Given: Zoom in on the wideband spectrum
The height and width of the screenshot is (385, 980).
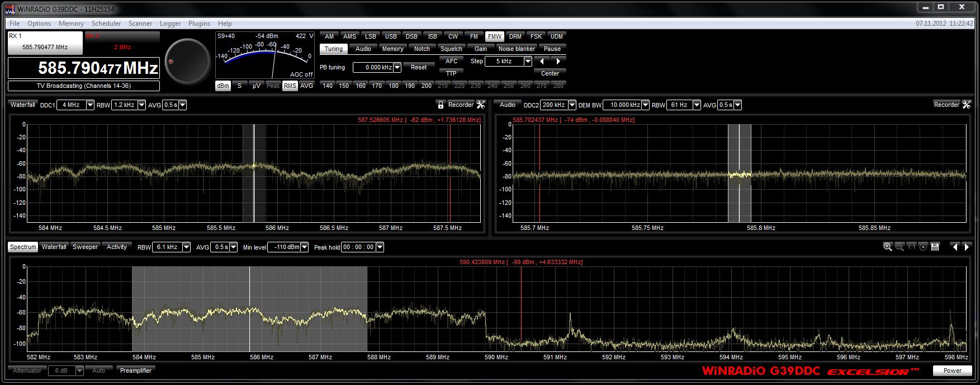Looking at the screenshot, I should click(x=887, y=247).
